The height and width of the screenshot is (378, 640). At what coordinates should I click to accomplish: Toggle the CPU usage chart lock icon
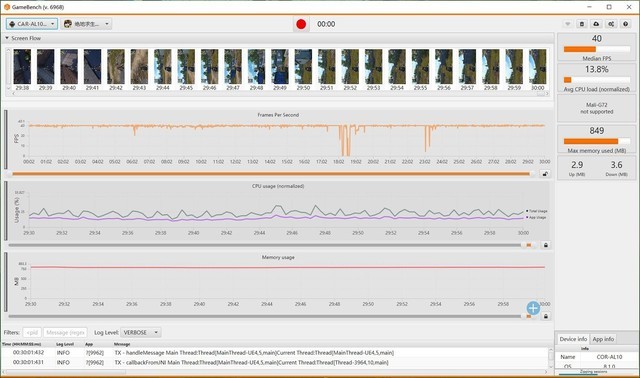tap(546, 245)
